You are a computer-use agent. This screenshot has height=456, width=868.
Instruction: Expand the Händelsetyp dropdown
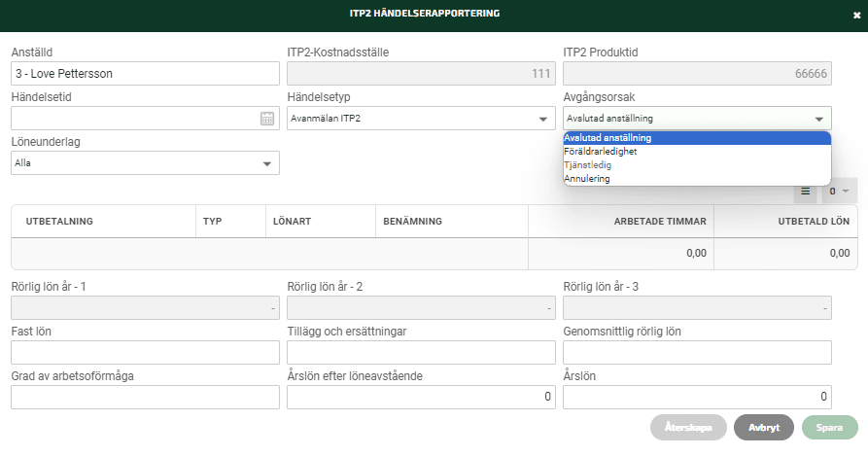coord(421,119)
